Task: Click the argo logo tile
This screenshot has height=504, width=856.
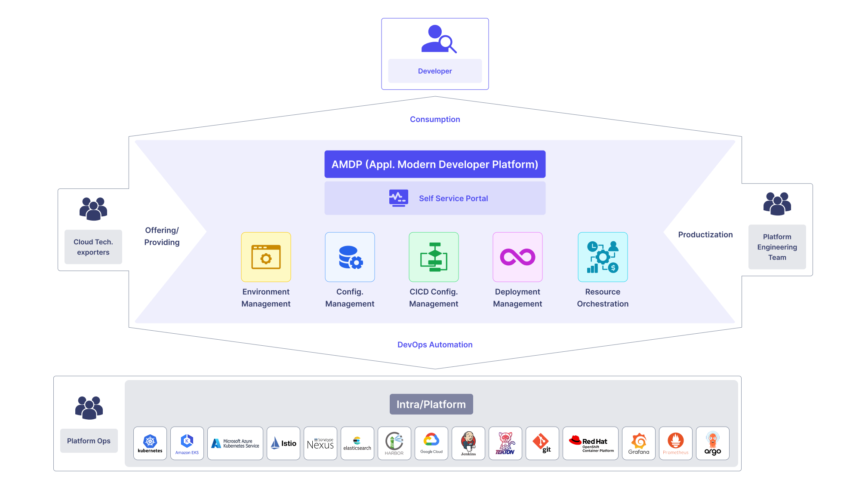Action: click(713, 443)
